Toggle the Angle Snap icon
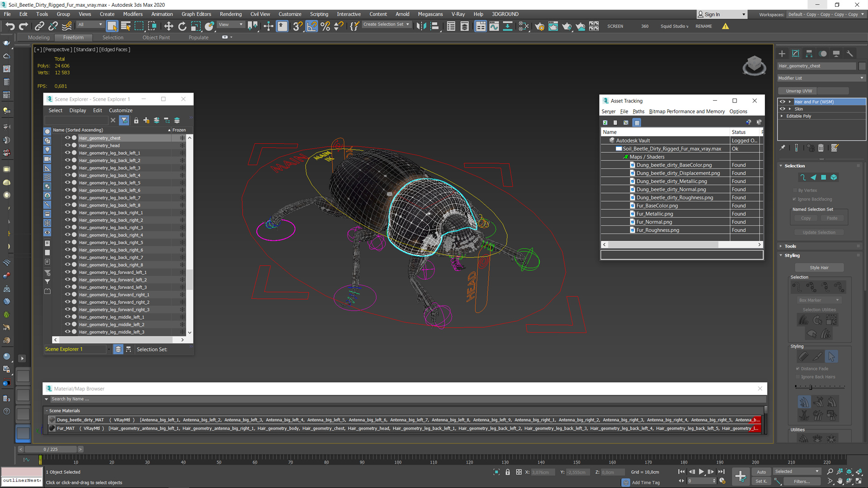Screen dimensions: 868x488 pyautogui.click(x=312, y=26)
